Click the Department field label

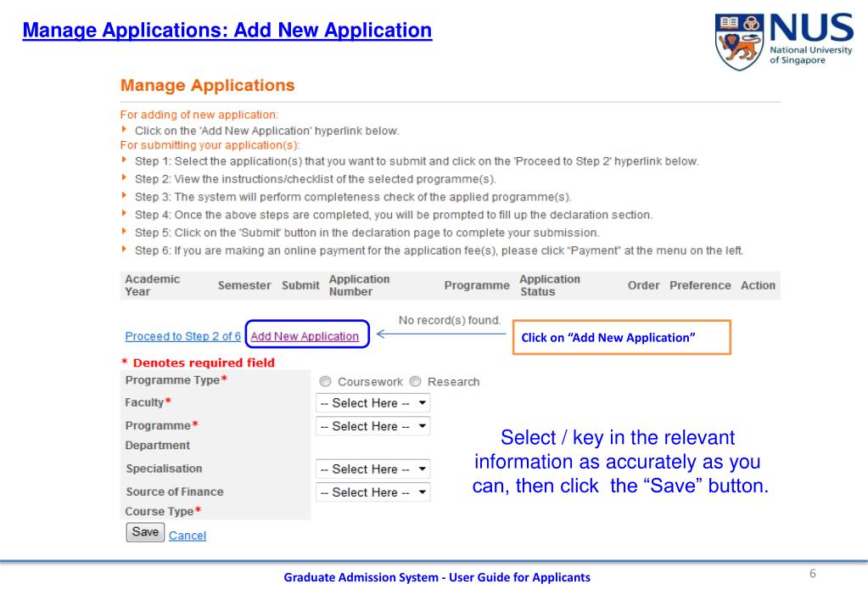point(157,446)
